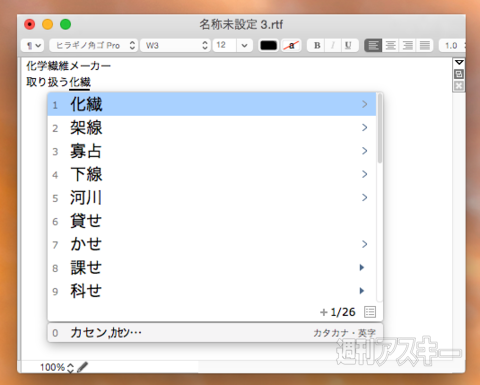The width and height of the screenshot is (480, 385).
Task: Expand chevron for candidate 河川
Action: pos(365,198)
